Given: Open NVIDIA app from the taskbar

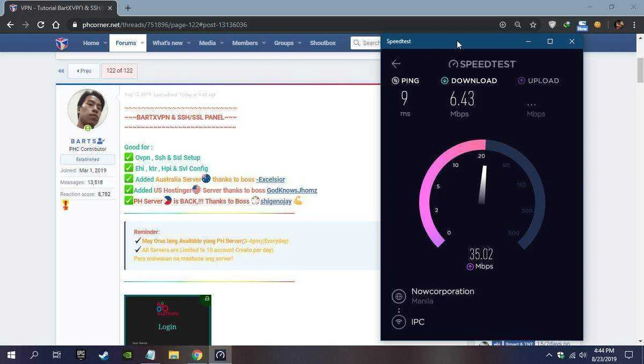Looking at the screenshot, I should 127,355.
